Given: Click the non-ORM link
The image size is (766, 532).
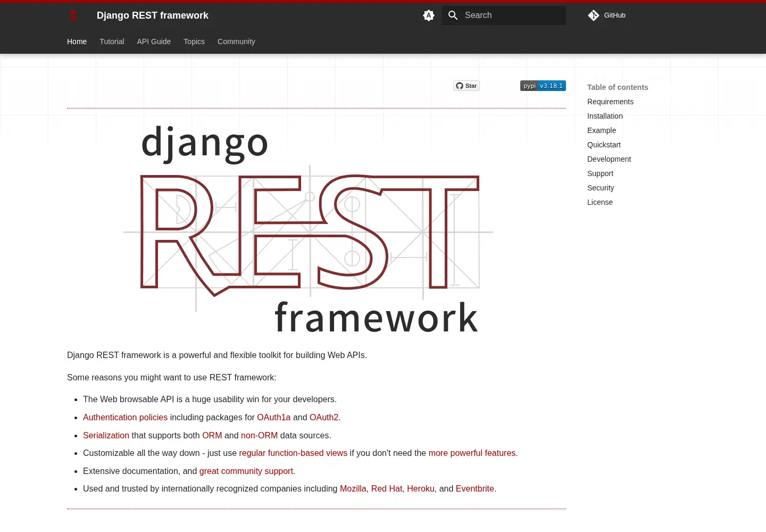Looking at the screenshot, I should [259, 435].
